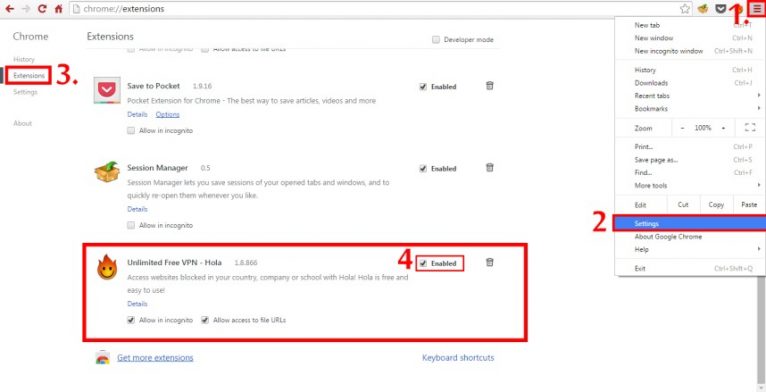The image size is (766, 392).
Task: Click the browser Back arrow
Action: click(x=10, y=9)
